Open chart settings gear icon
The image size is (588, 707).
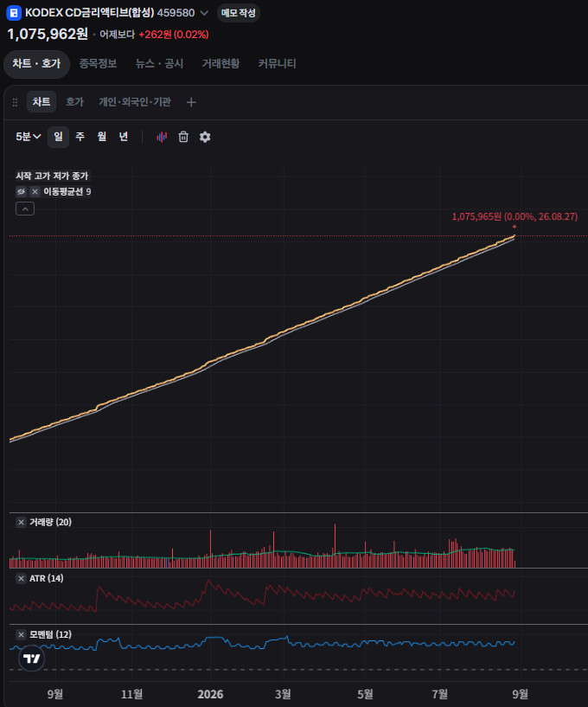pyautogui.click(x=205, y=137)
